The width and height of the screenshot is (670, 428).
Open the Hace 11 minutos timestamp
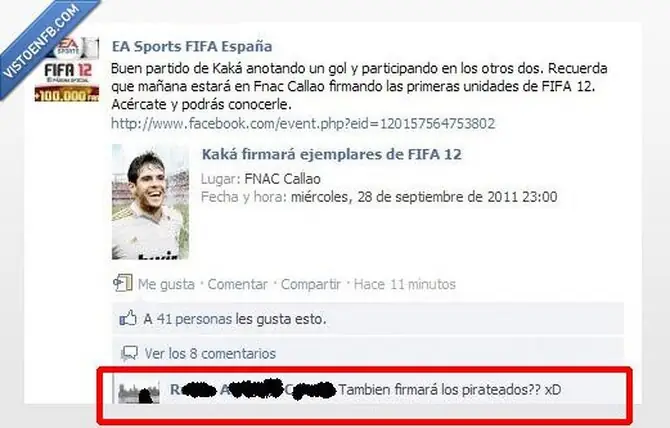tap(405, 284)
